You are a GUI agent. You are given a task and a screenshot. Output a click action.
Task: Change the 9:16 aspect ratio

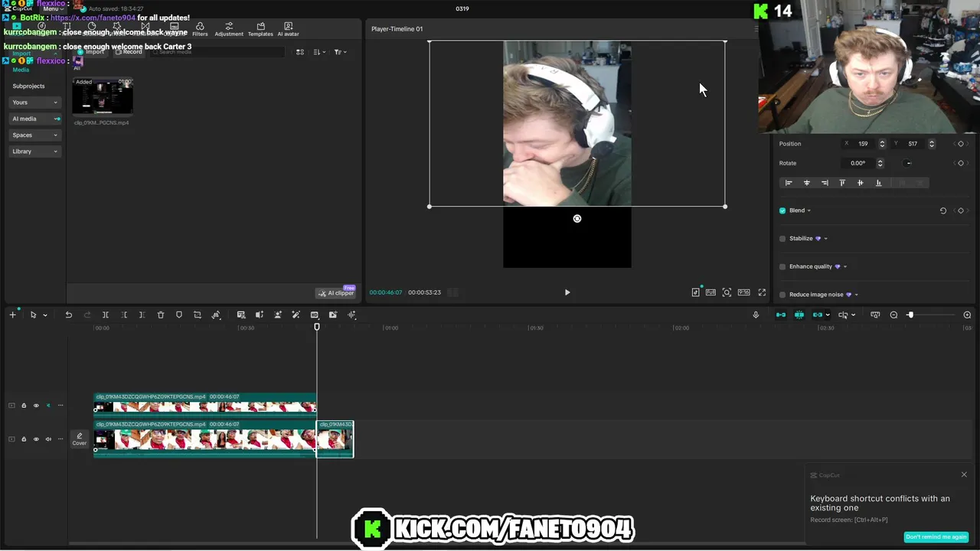click(x=743, y=292)
